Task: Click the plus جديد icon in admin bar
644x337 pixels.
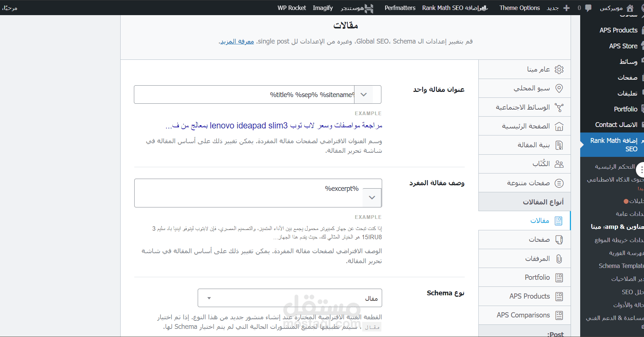Action: point(567,8)
